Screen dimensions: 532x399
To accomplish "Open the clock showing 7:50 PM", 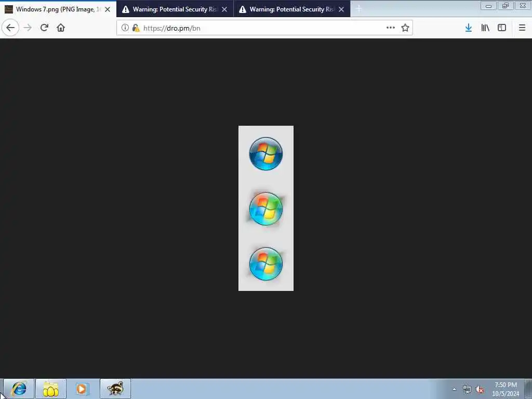I will (506, 389).
